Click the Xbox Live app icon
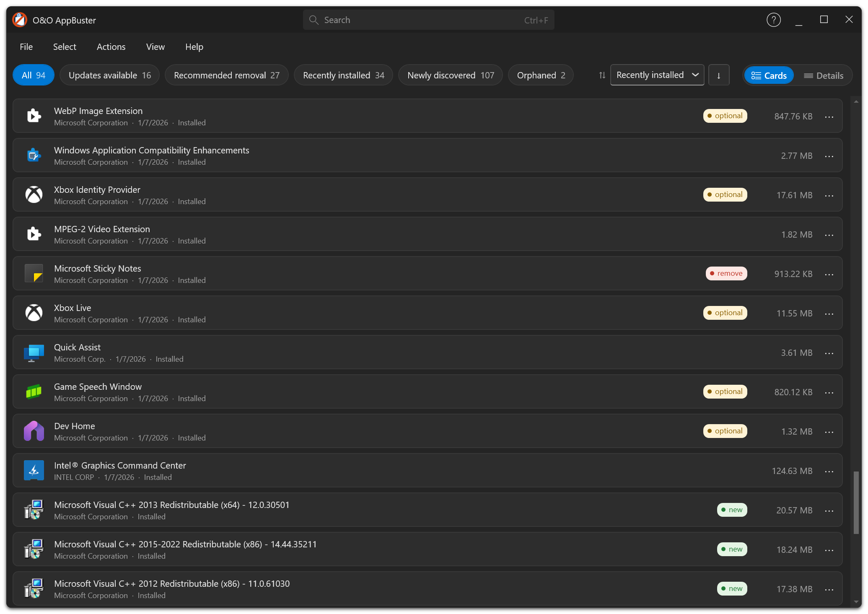Viewport: 868px width, 614px height. pos(34,313)
